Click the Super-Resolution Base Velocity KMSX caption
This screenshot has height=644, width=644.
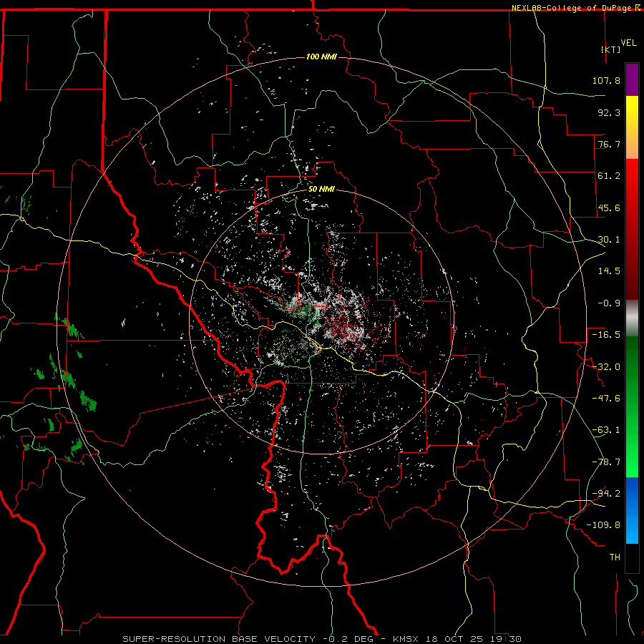[x=322, y=639]
